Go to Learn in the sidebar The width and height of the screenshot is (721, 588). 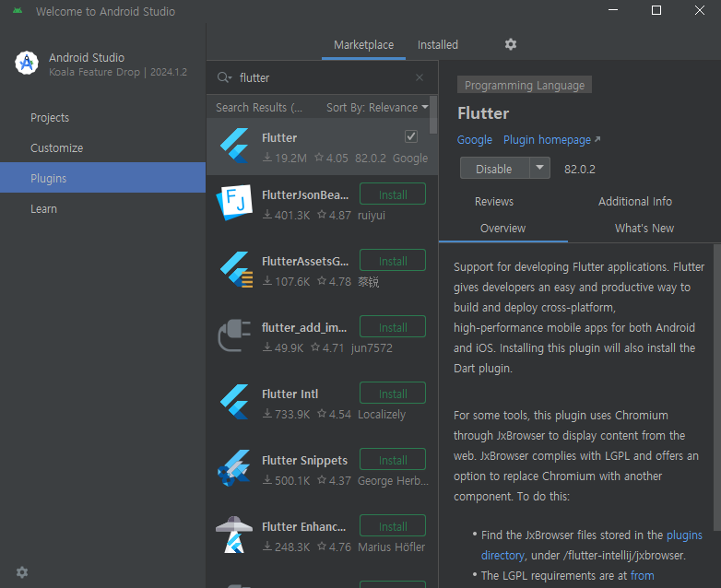coord(102,208)
